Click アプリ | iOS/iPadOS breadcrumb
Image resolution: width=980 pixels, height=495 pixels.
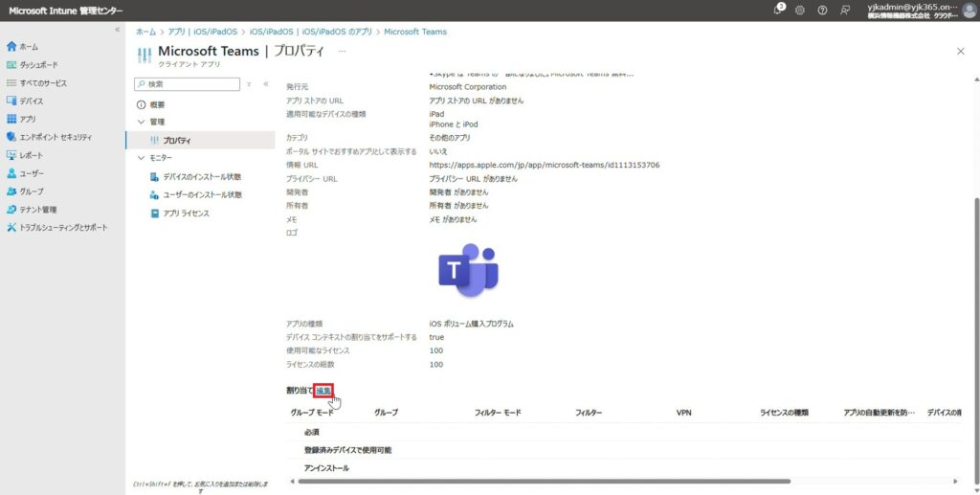coord(203,32)
